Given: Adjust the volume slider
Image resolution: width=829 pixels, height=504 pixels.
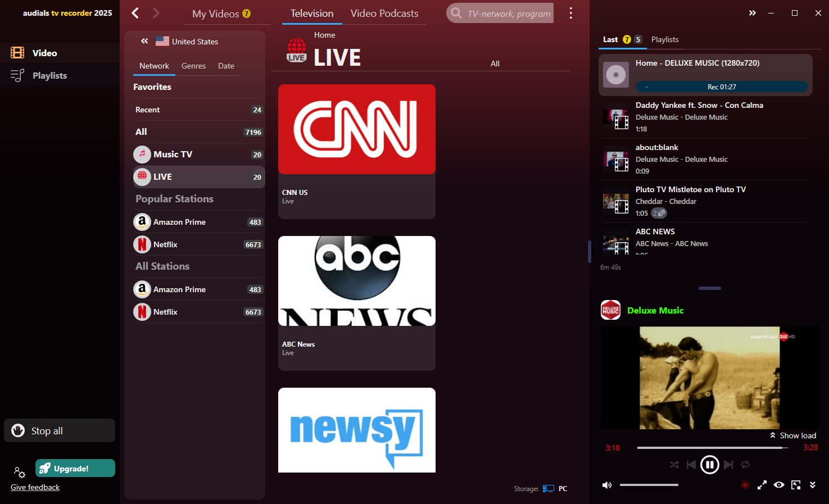Looking at the screenshot, I should [x=649, y=485].
